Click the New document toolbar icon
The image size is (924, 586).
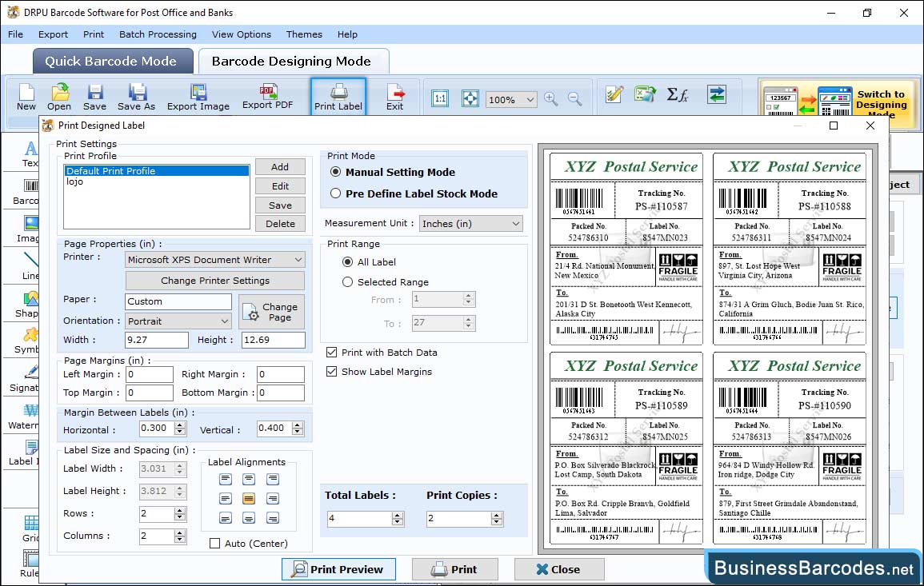click(26, 98)
